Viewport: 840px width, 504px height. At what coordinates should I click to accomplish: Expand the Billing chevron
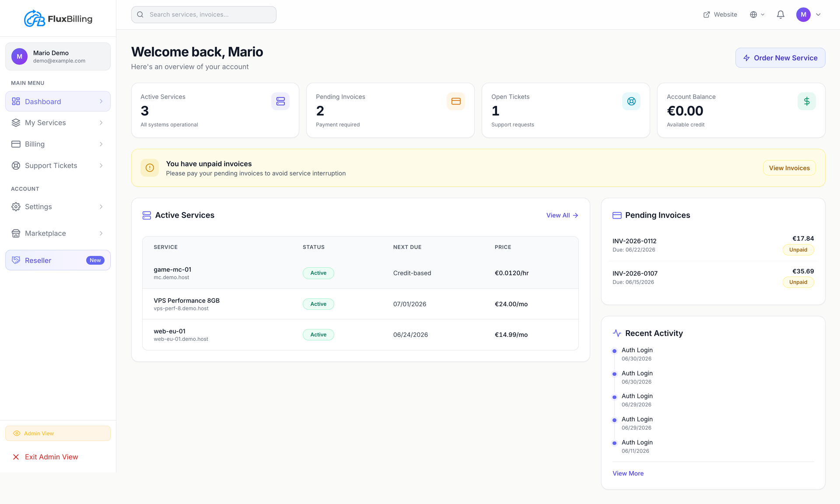point(101,144)
